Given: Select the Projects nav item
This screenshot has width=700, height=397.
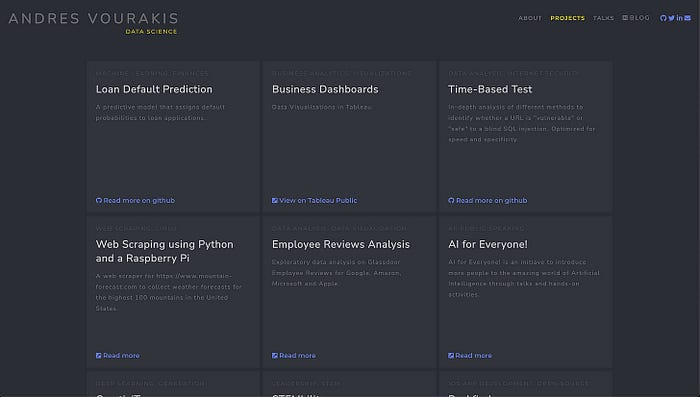Looking at the screenshot, I should [567, 18].
